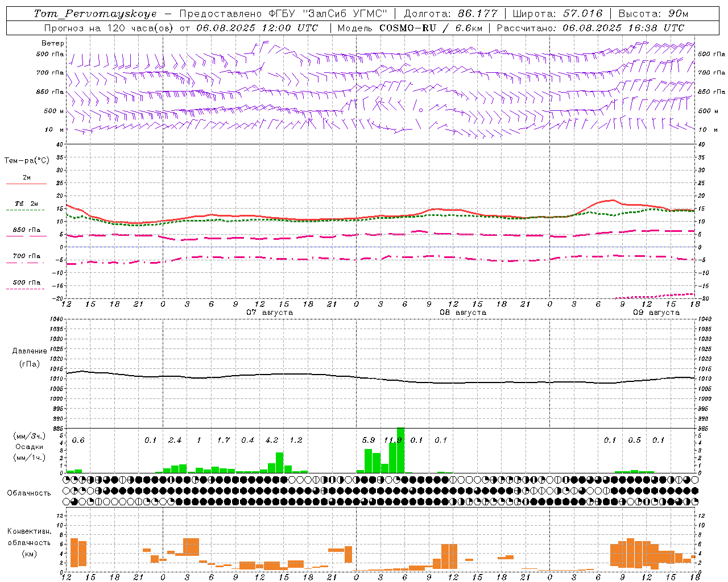Click the (мм/3ч.) precipitation unit label
Viewport: 728px width, 582px height.
(29, 436)
